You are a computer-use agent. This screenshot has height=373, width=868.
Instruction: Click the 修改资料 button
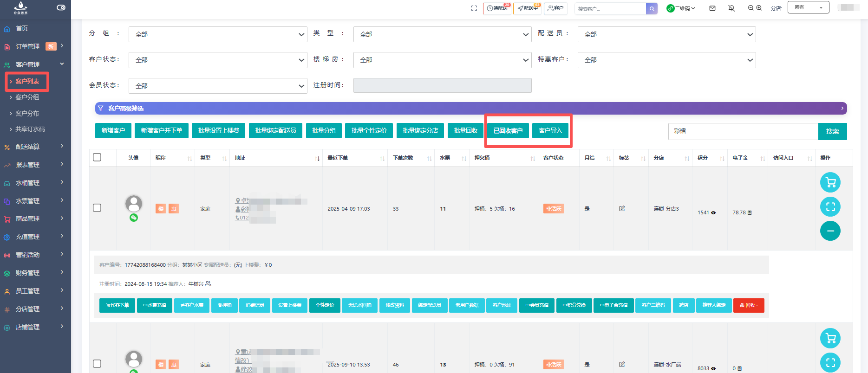coord(395,305)
